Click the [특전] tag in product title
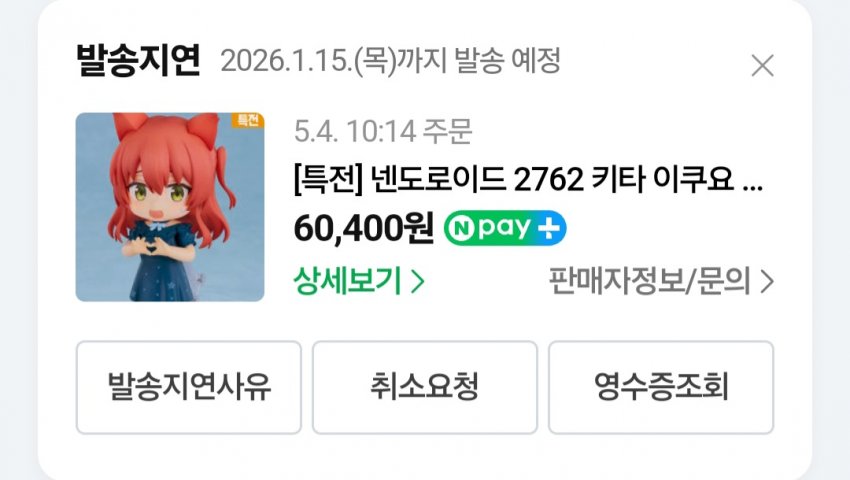The width and height of the screenshot is (850, 480). pos(329,180)
